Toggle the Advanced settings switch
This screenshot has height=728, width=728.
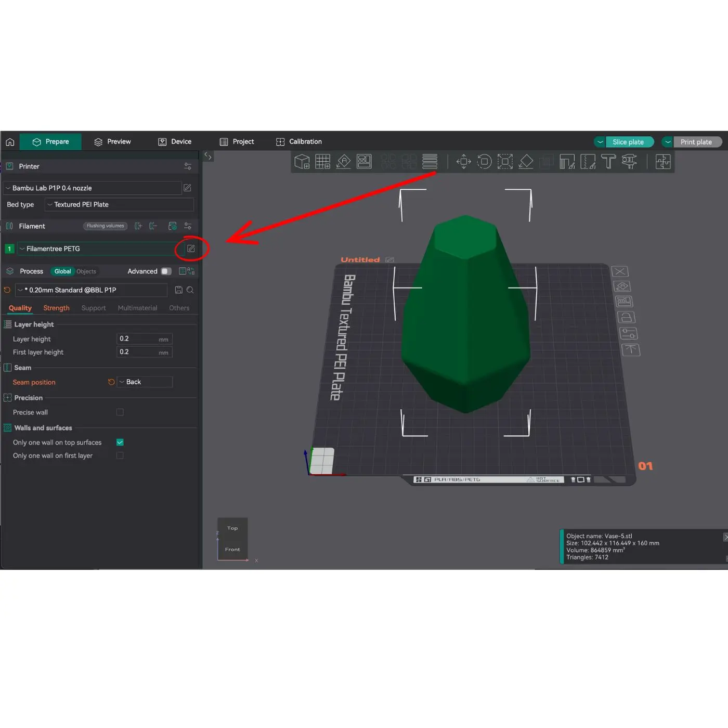(166, 271)
